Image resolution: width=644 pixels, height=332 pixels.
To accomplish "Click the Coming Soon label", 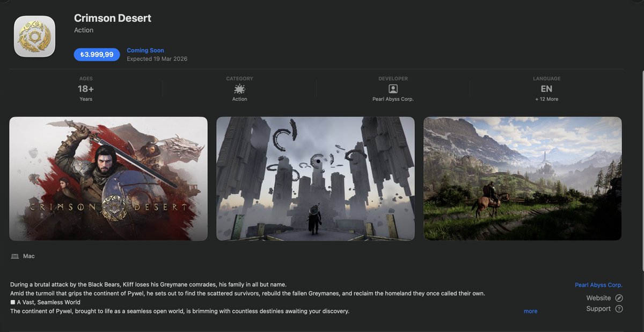I will [145, 50].
